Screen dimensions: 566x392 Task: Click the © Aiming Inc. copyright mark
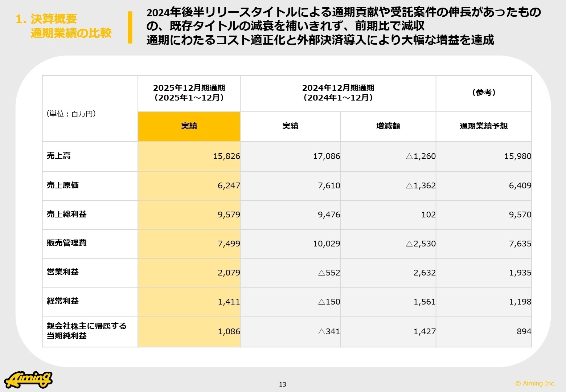536,383
